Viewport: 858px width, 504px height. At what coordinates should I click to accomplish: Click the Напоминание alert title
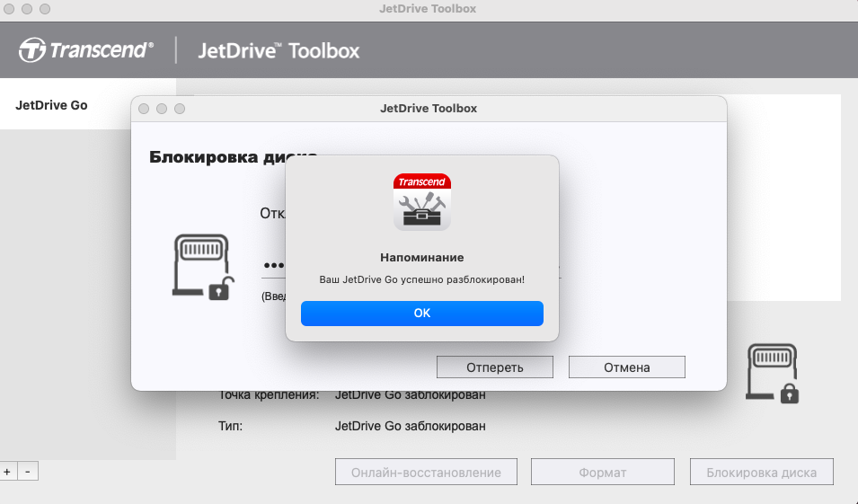pos(422,257)
